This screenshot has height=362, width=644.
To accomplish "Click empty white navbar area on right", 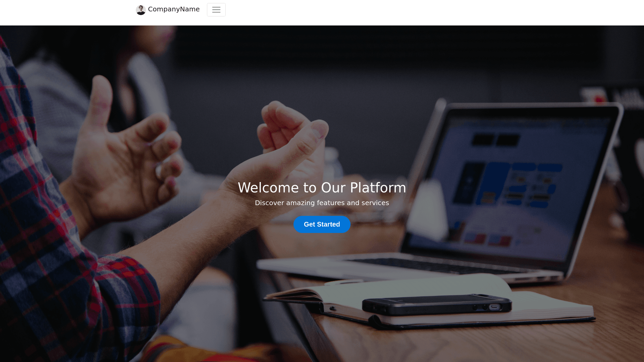I will click(x=436, y=13).
